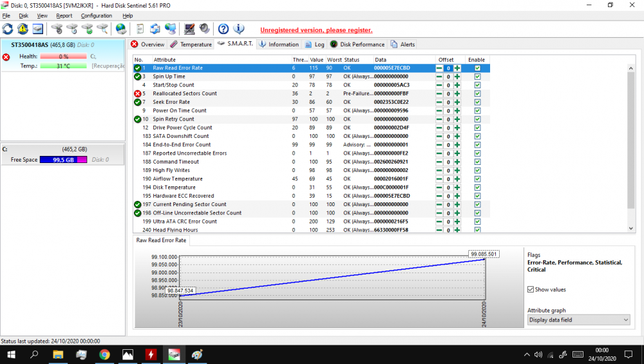
Task: Click the globe with disk toolbar icon
Action: pos(121,29)
